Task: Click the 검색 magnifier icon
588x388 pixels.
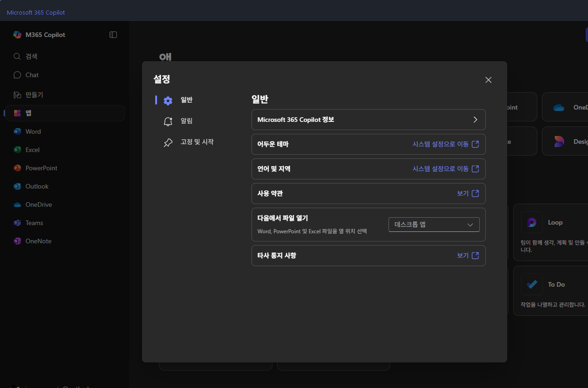Action: point(17,57)
